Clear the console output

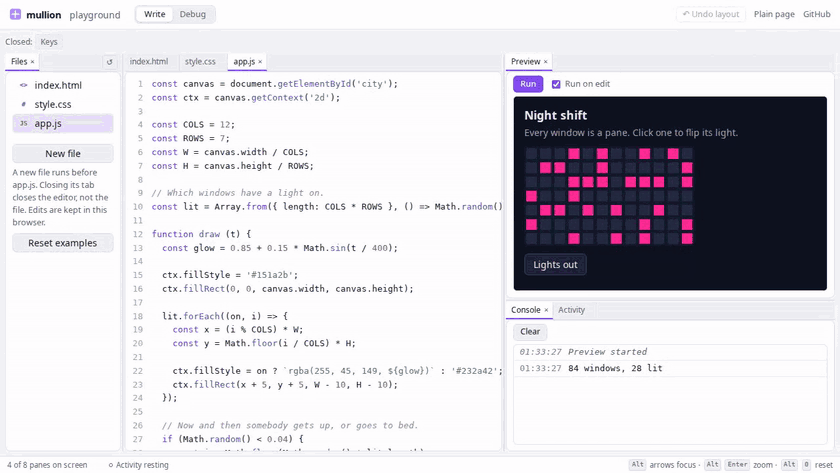530,332
